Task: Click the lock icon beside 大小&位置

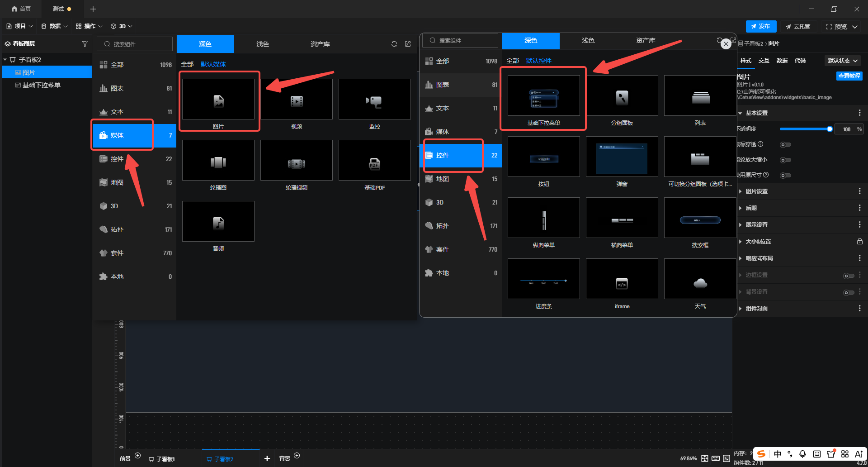Action: 859,242
